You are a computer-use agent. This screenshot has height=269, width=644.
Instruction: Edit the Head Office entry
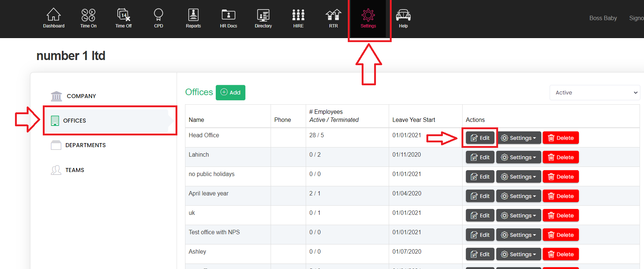pos(480,138)
